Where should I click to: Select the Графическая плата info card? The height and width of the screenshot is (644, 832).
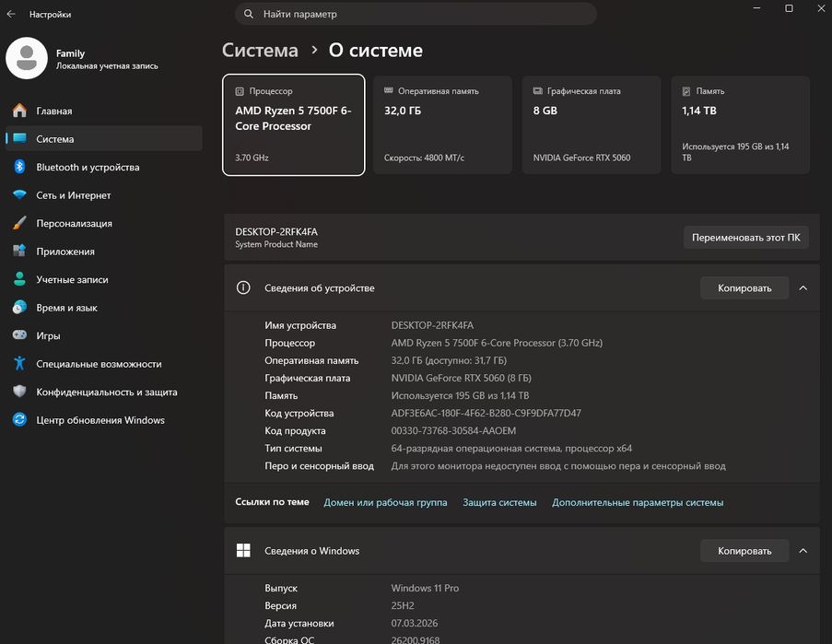pyautogui.click(x=592, y=124)
